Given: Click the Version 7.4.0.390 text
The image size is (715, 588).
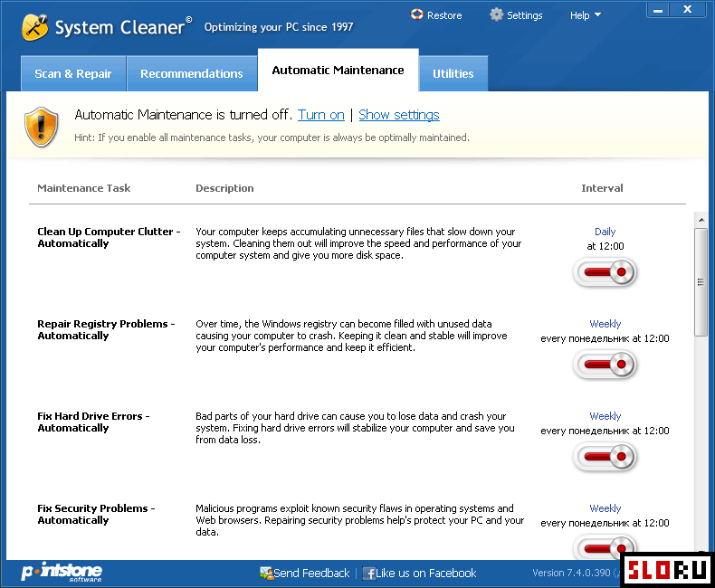Looking at the screenshot, I should 571,573.
